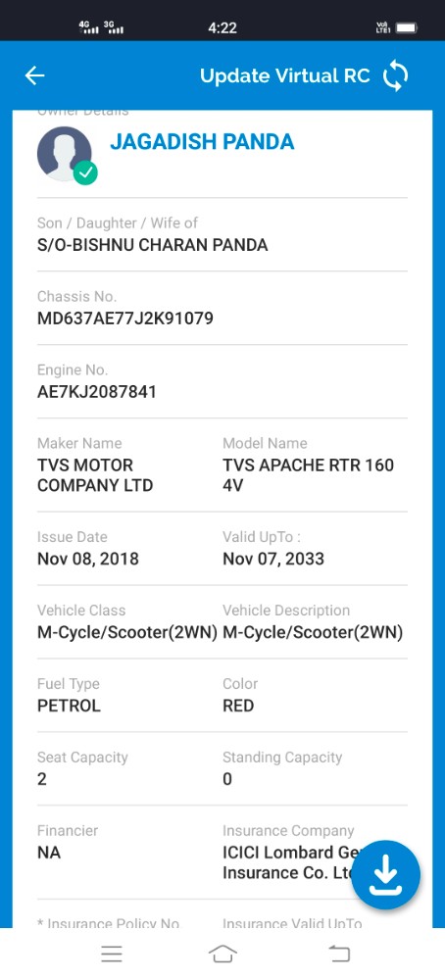Tap the battery status icon

point(407,27)
